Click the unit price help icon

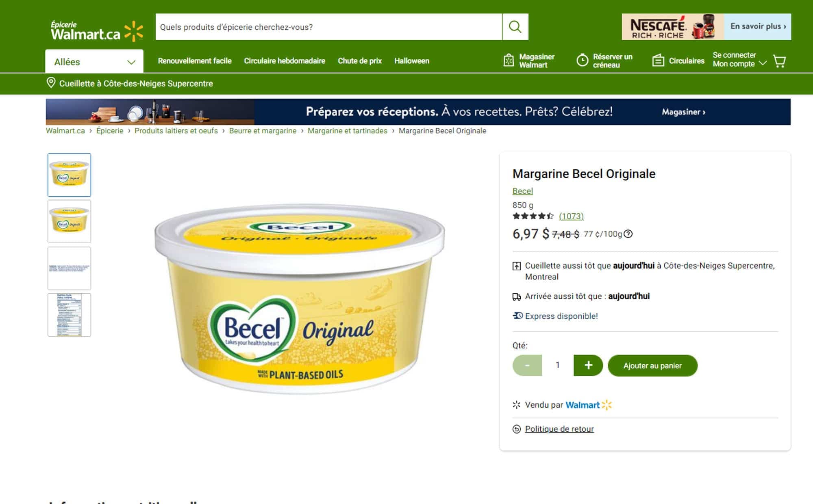click(x=628, y=234)
